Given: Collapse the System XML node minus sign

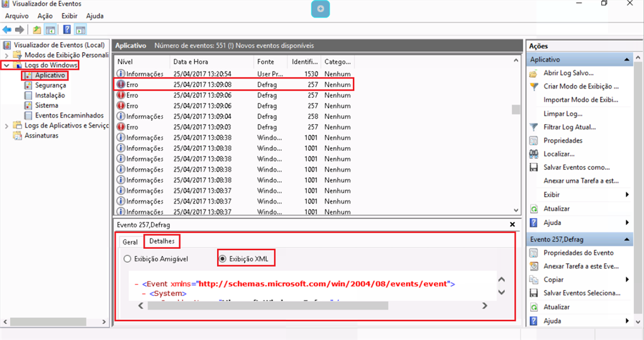Looking at the screenshot, I should pyautogui.click(x=144, y=294).
